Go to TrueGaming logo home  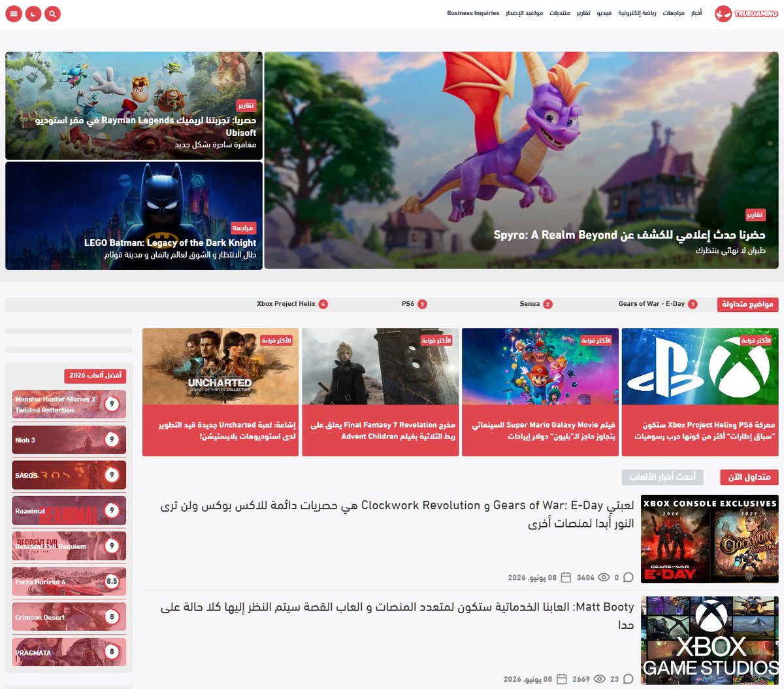point(746,13)
